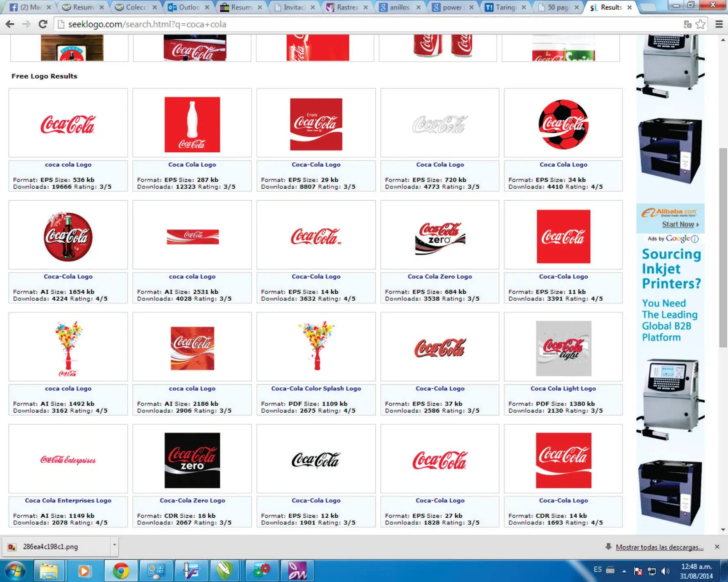Go back to the previous page
This screenshot has width=728, height=582.
coord(10,25)
